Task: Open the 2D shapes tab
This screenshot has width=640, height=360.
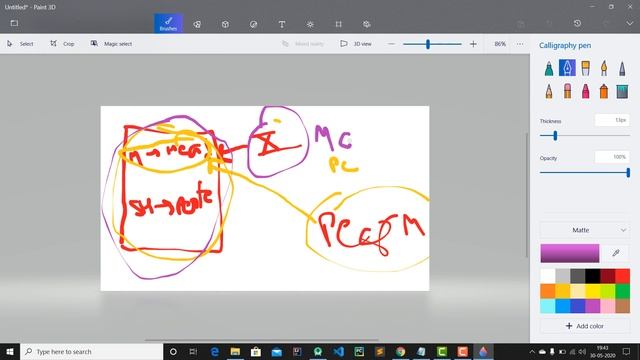Action: click(197, 24)
